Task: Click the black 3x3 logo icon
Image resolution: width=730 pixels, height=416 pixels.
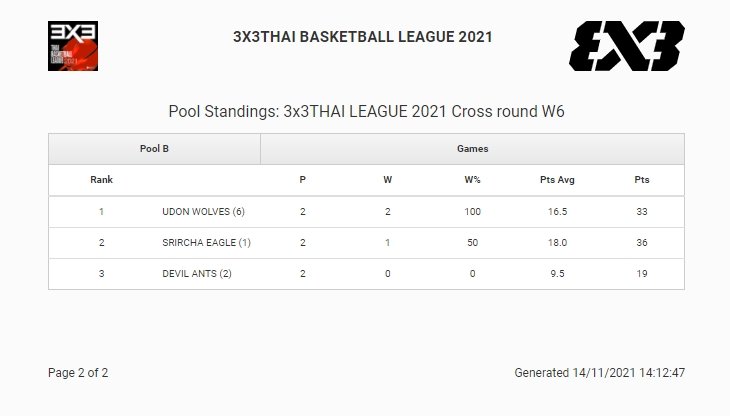Action: (x=626, y=44)
